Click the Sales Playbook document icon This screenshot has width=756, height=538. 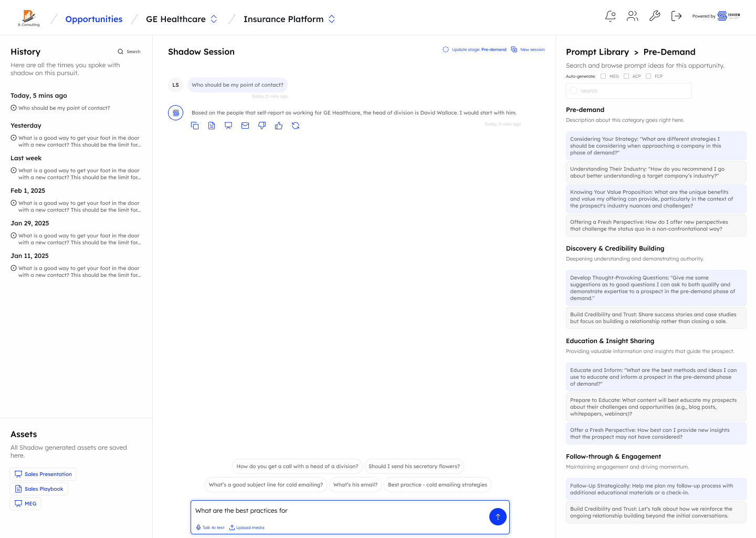pos(18,489)
